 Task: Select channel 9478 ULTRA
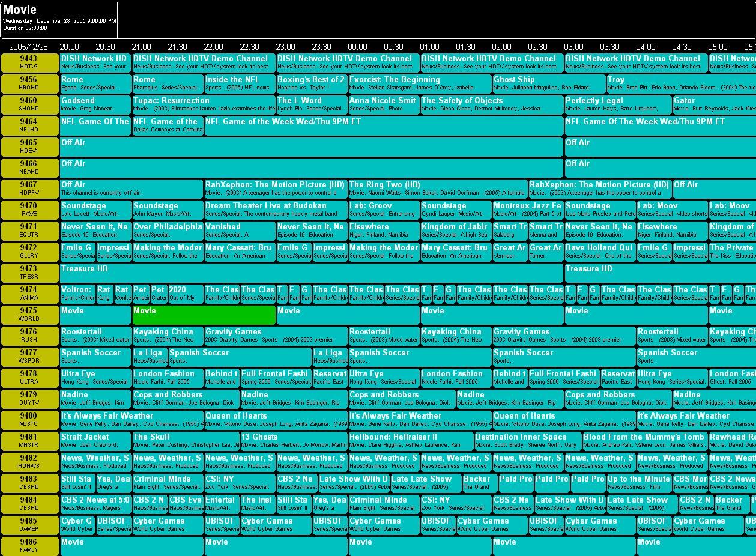coord(29,378)
